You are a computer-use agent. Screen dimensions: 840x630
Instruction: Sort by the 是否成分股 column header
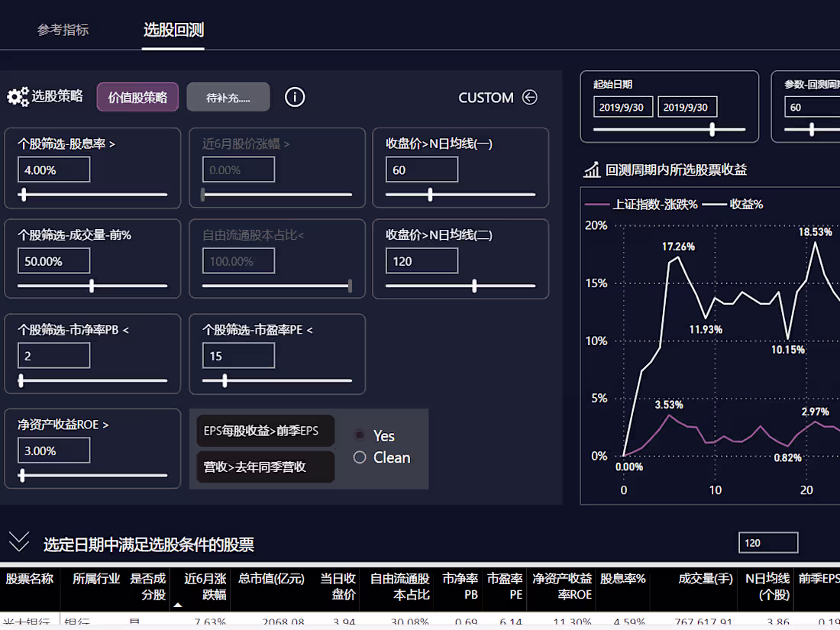(x=148, y=586)
